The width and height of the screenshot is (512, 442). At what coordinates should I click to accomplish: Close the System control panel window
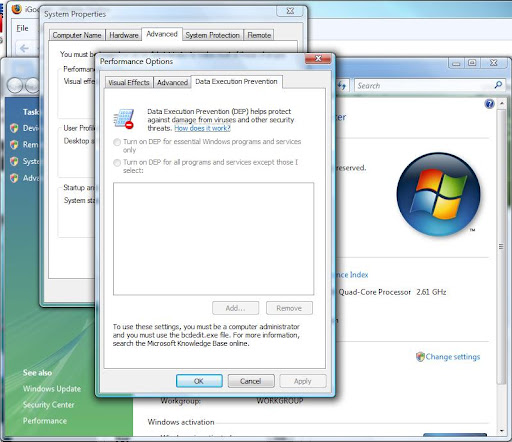[494, 63]
